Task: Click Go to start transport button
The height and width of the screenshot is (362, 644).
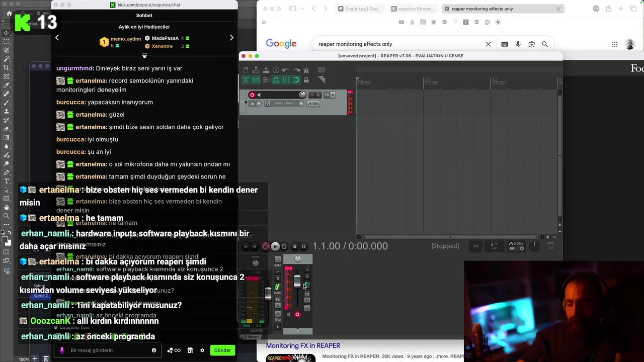Action: 246,246
